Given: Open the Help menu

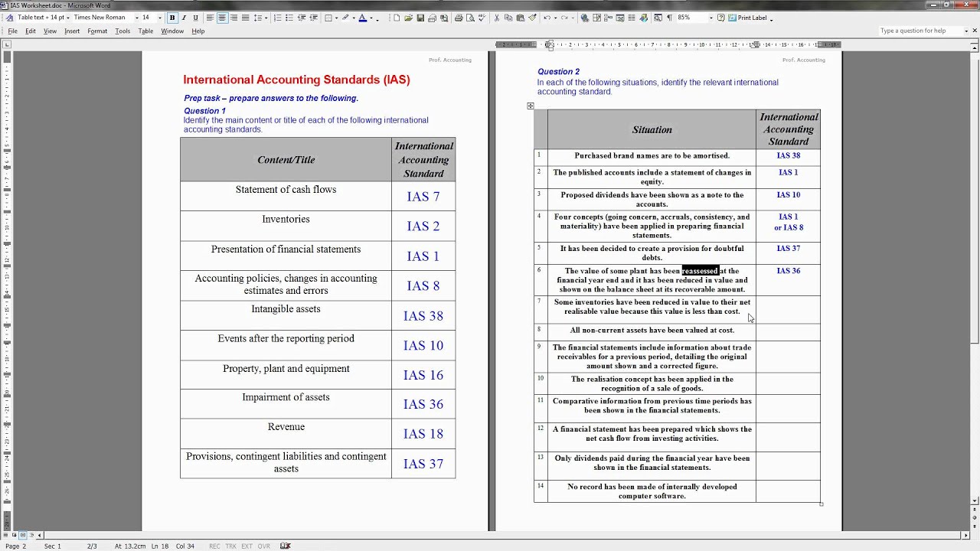Looking at the screenshot, I should 198,31.
